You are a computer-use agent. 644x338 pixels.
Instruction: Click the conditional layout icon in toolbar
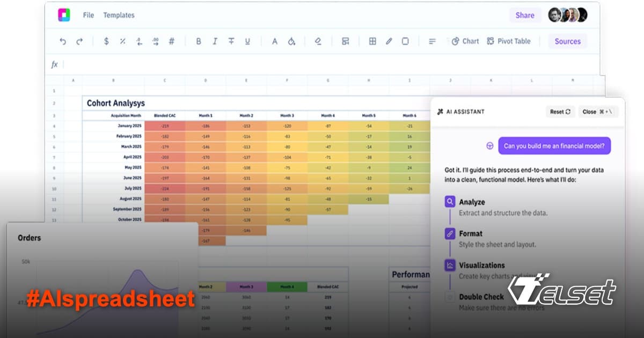345,41
